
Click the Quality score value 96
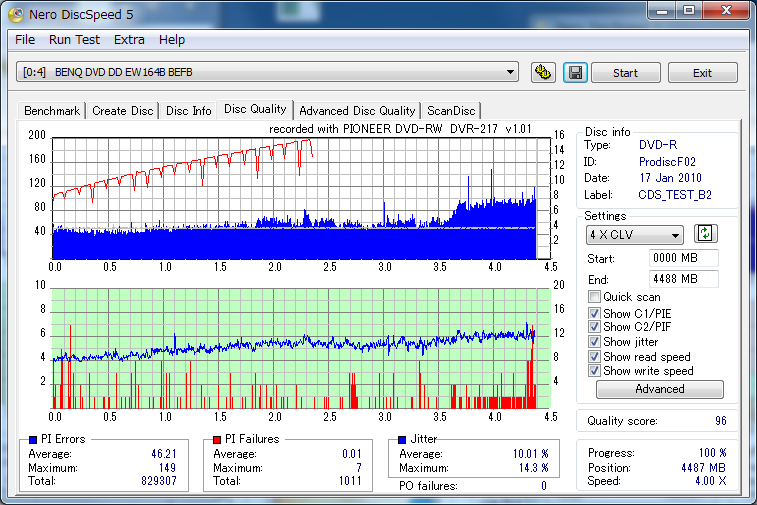[x=721, y=421]
